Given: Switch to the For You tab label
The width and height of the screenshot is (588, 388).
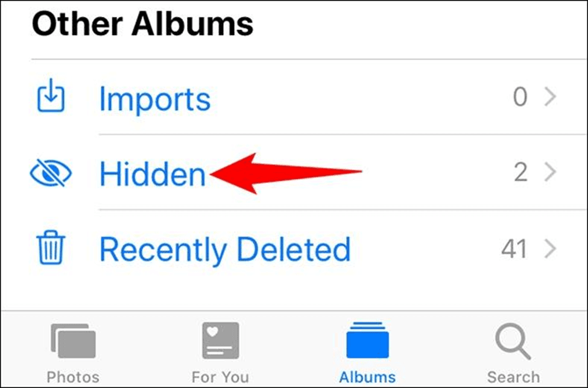Looking at the screenshot, I should pos(220,377).
